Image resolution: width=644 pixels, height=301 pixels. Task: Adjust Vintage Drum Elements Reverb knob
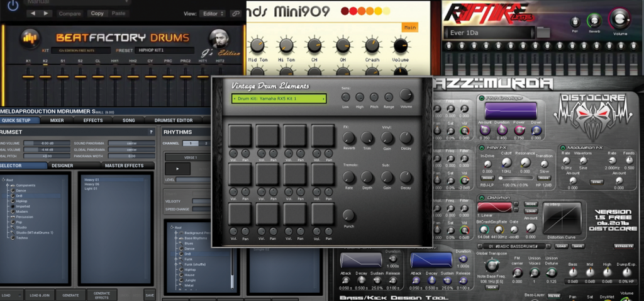click(348, 138)
